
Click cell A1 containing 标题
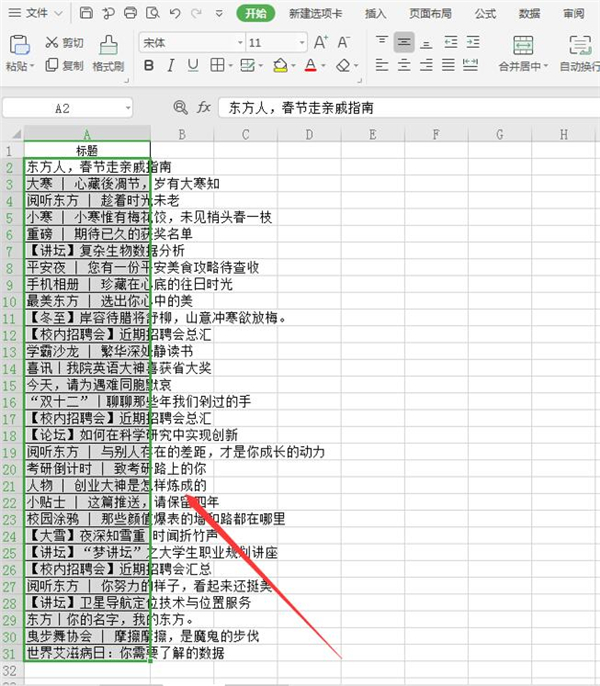tap(87, 150)
